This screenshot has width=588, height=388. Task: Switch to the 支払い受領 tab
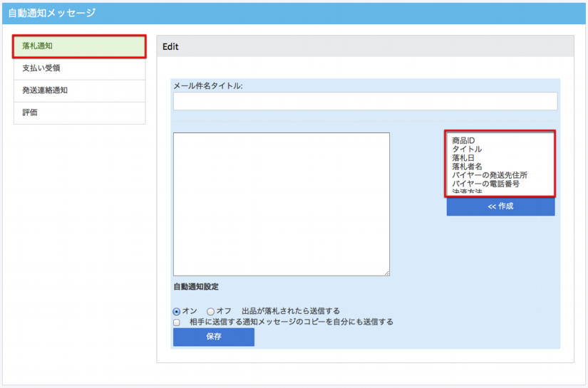tap(79, 68)
